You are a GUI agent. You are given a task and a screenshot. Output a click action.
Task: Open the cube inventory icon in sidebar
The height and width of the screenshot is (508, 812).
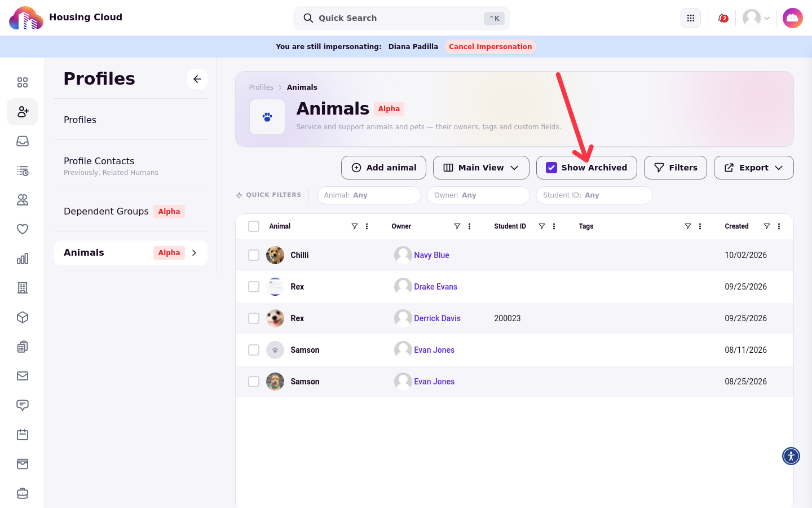23,317
